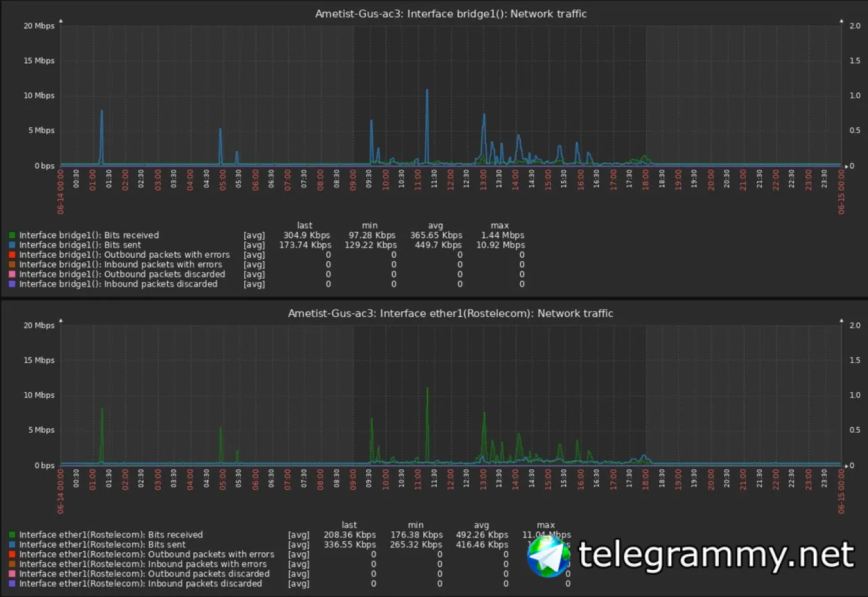
Task: Click the '176.38 Kbps' min value
Action: [416, 535]
